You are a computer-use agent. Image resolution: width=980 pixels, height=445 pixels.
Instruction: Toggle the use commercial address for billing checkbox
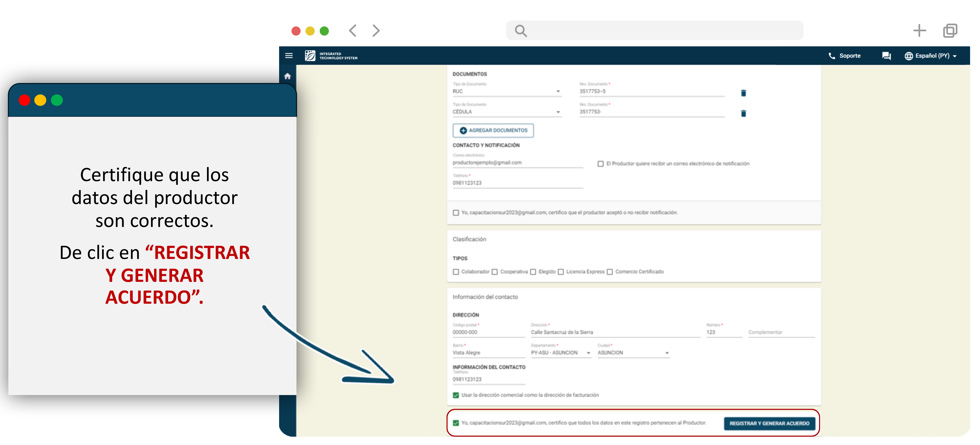456,395
